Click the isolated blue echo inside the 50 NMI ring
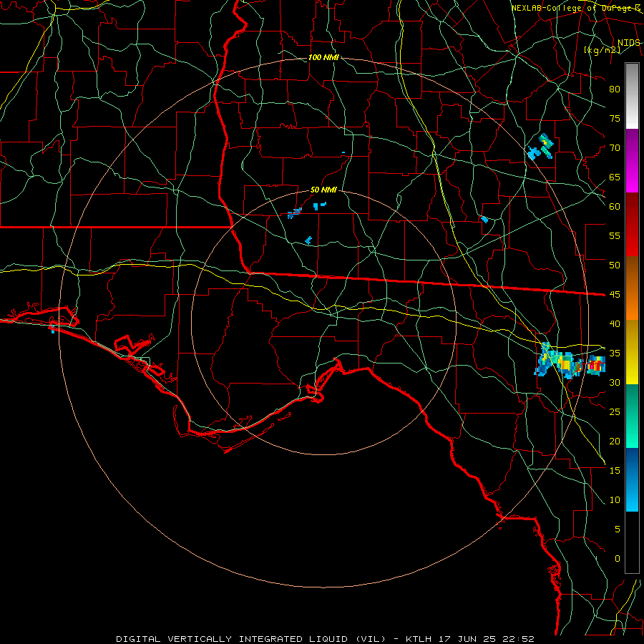This screenshot has height=644, width=644. (x=308, y=240)
